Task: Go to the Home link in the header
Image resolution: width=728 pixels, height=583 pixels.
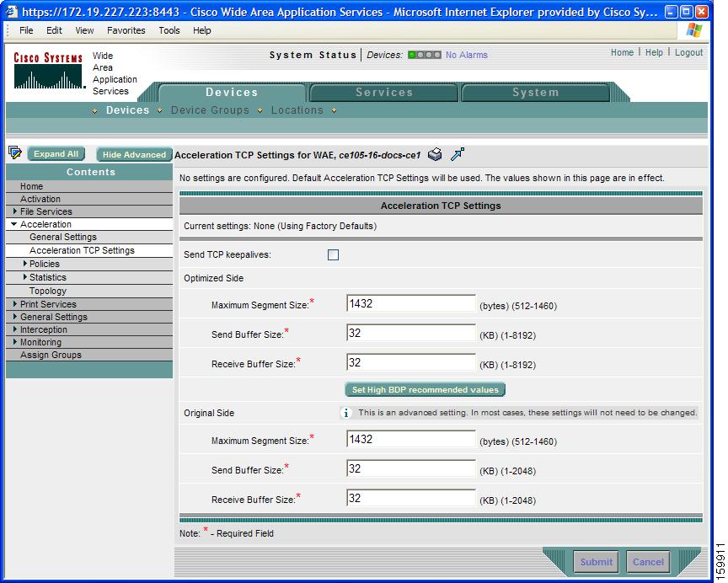Action: tap(622, 52)
